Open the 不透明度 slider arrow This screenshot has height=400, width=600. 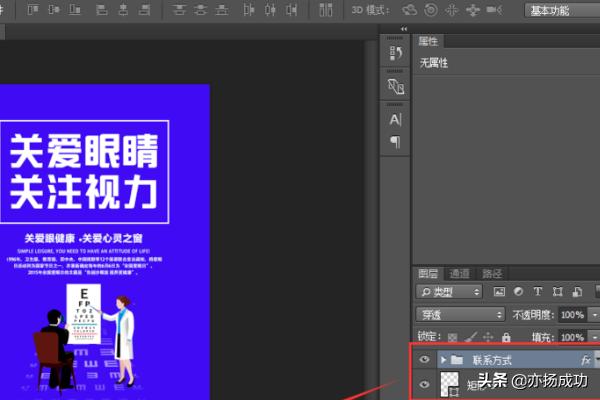[596, 314]
